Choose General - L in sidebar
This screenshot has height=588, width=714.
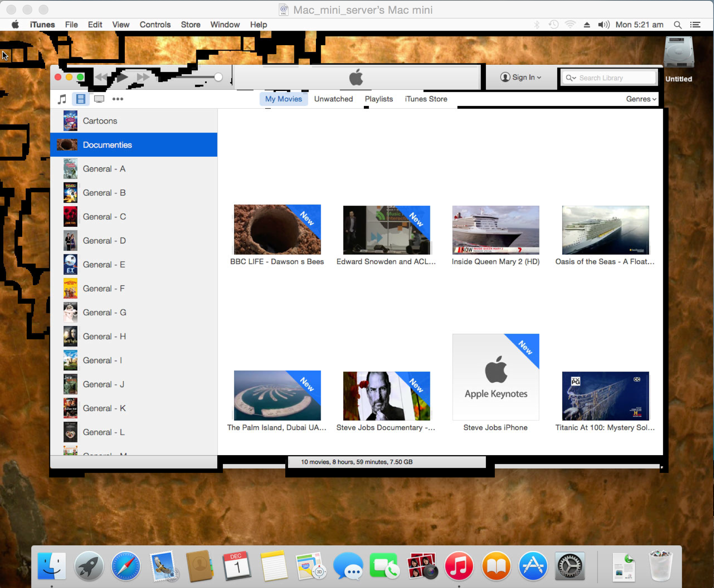134,432
